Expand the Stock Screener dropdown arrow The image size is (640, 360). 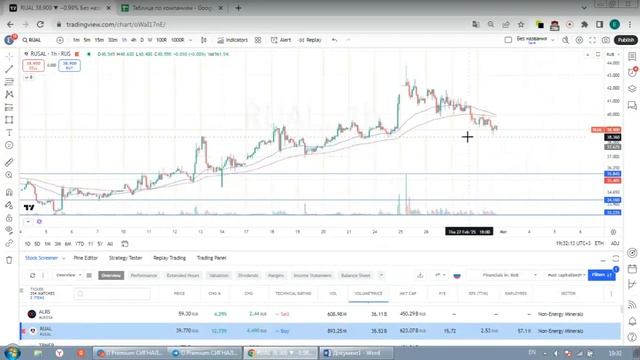63,258
